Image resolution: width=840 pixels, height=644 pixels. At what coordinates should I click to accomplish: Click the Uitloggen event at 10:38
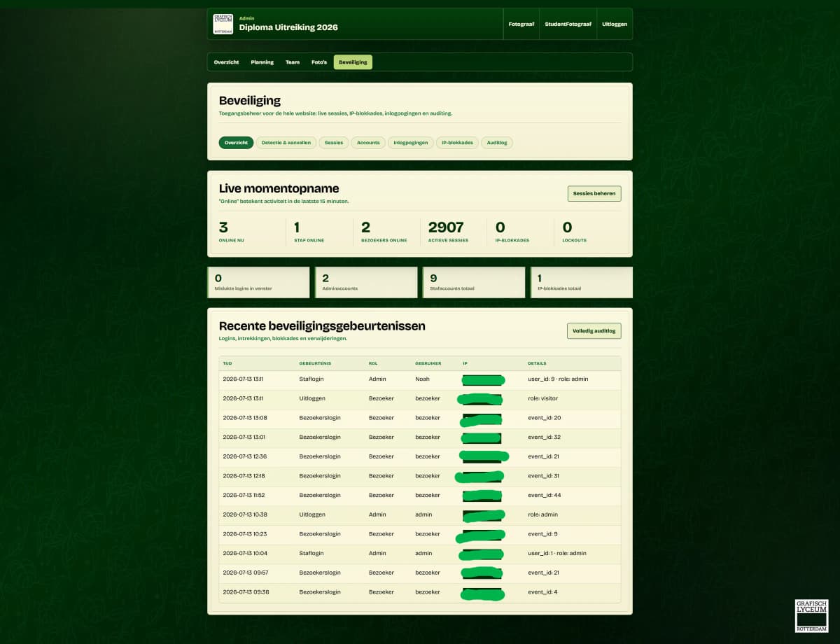(312, 514)
